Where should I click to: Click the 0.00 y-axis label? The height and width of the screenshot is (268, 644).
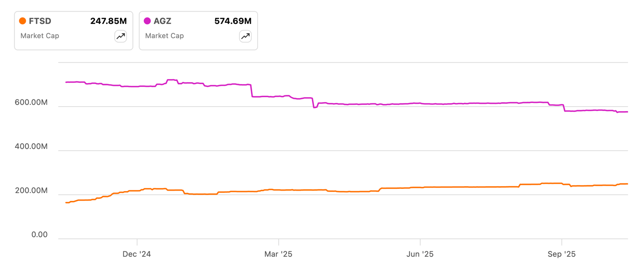tap(39, 235)
